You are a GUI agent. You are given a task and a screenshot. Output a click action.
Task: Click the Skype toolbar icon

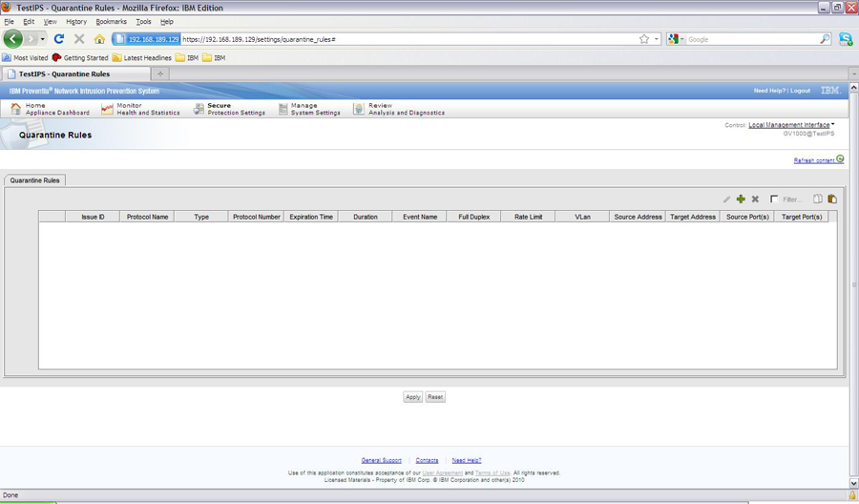846,39
